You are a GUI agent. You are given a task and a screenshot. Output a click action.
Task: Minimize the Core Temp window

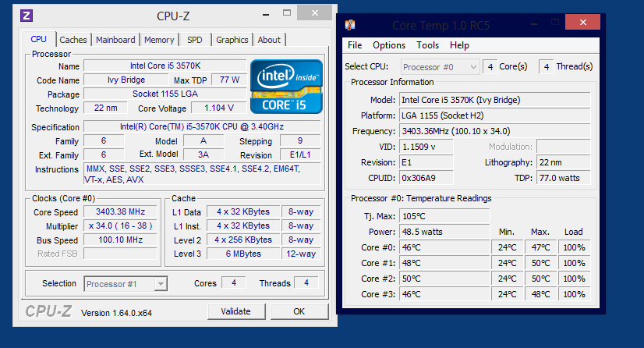[534, 24]
